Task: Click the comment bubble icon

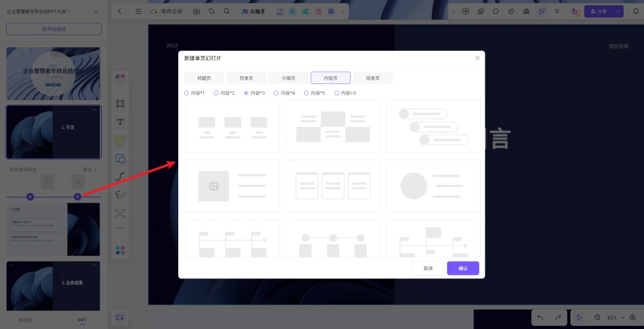Action: tap(496, 11)
